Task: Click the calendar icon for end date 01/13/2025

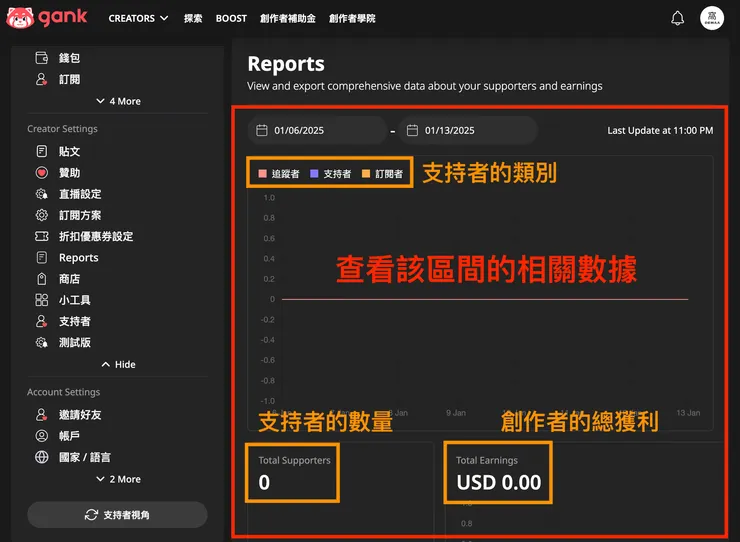Action: coord(412,130)
